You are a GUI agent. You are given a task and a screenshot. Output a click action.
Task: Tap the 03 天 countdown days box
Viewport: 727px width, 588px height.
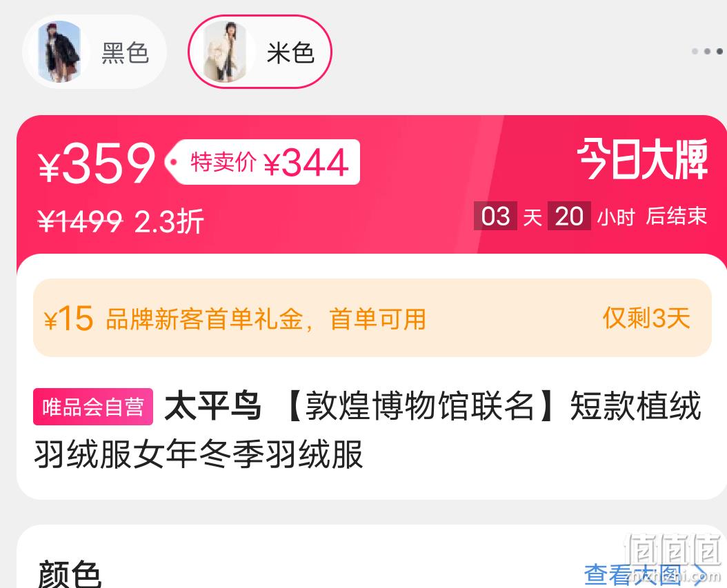pos(495,216)
